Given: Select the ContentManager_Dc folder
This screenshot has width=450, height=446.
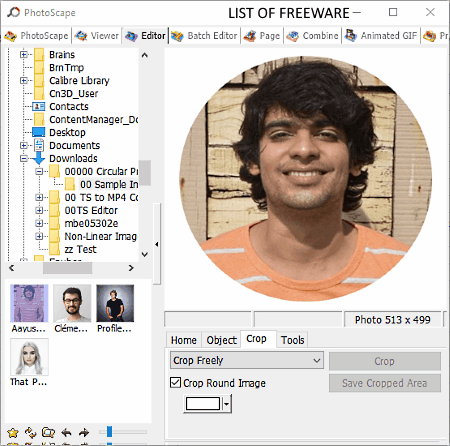Looking at the screenshot, I should point(93,120).
